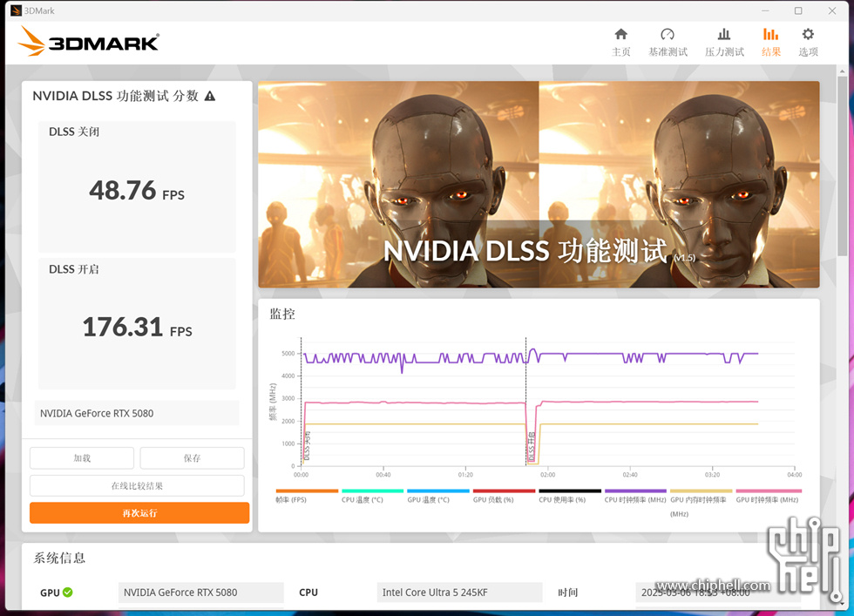Click the scrollbar up arrow
Viewport: 854px width, 616px height.
coord(843,71)
